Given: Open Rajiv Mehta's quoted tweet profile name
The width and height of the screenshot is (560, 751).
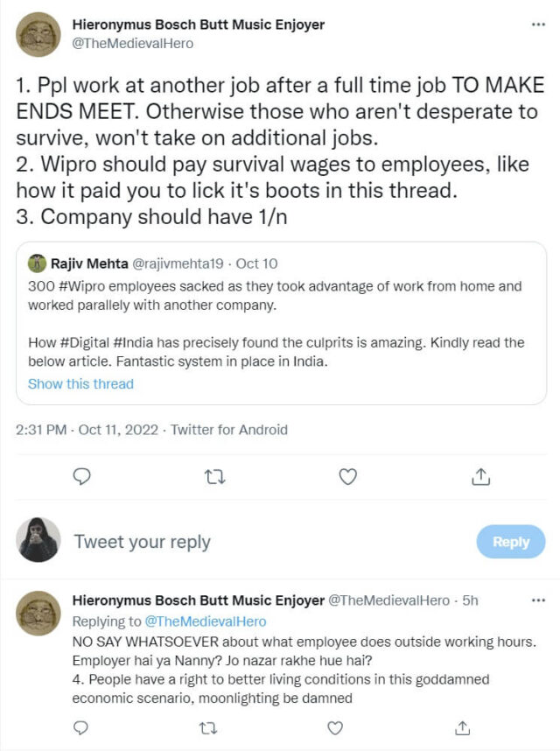Looking at the screenshot, I should (x=89, y=263).
